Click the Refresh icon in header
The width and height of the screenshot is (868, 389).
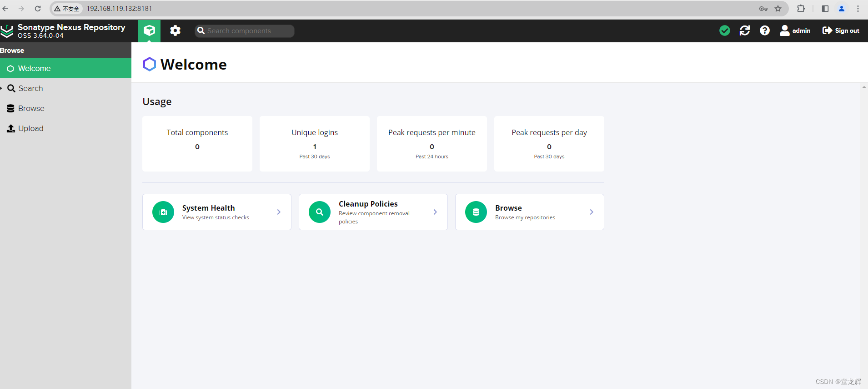tap(745, 30)
